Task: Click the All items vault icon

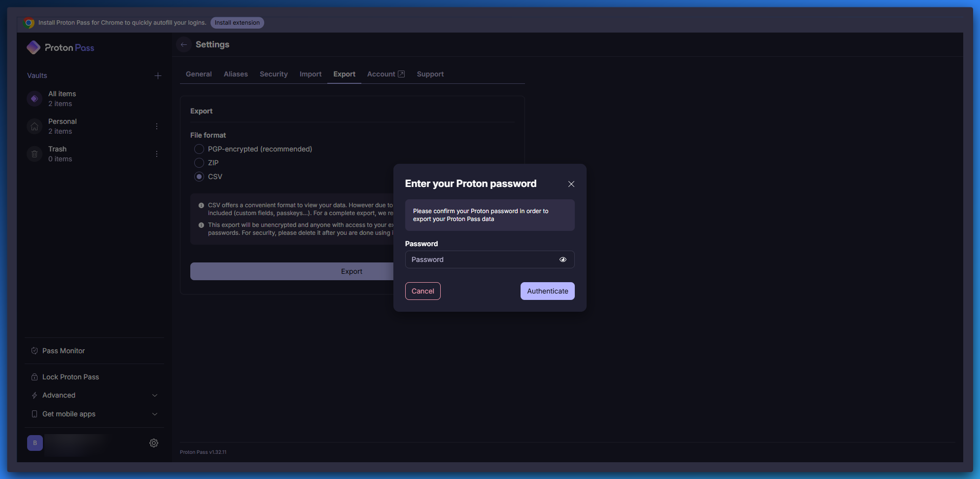Action: click(35, 99)
